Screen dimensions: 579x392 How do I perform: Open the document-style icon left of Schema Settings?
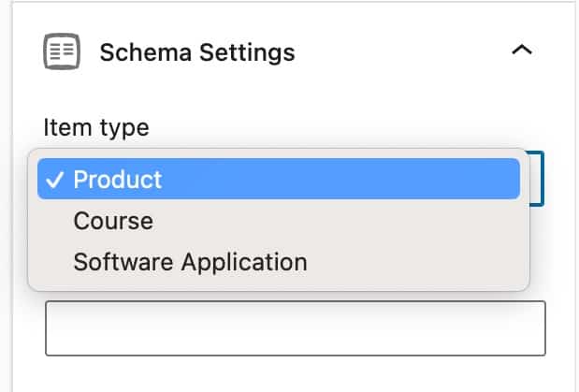tap(62, 51)
